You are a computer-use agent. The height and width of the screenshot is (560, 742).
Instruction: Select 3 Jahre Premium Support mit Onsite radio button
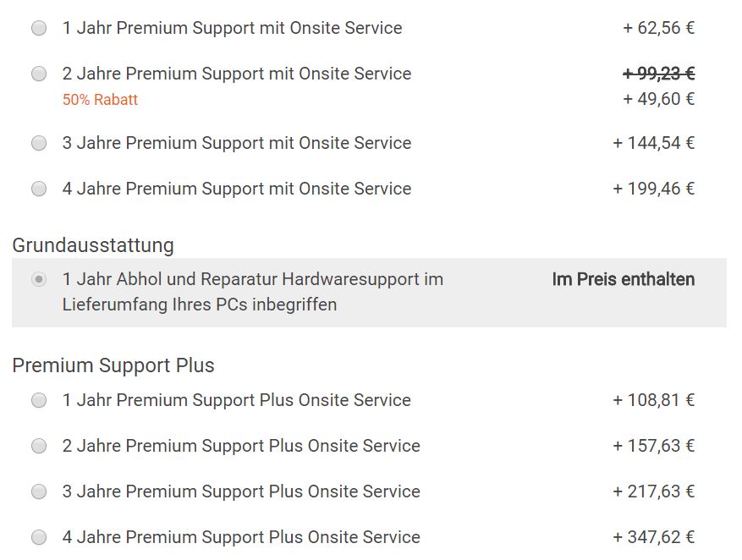[39, 143]
